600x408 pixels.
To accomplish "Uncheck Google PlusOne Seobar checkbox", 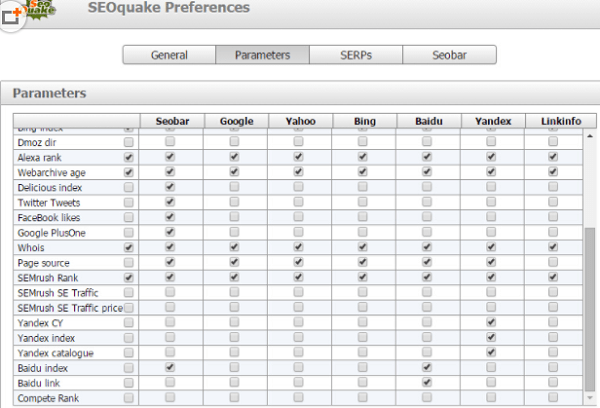I will pyautogui.click(x=170, y=232).
